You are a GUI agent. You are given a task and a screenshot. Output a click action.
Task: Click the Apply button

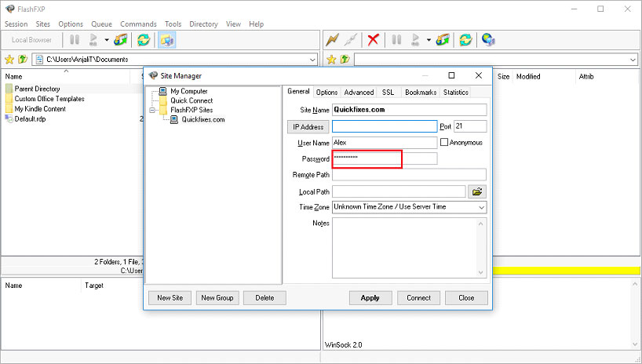(x=370, y=298)
